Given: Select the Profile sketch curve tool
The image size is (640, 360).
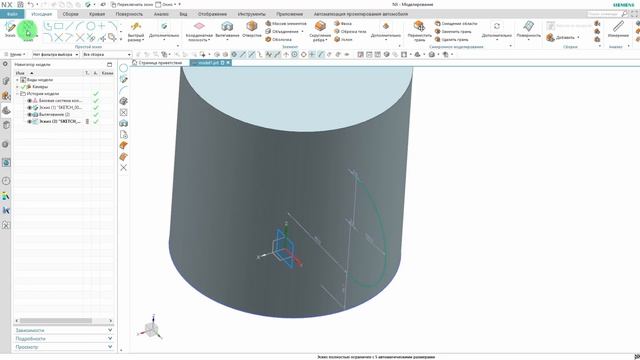Looking at the screenshot, I should coord(48,26).
